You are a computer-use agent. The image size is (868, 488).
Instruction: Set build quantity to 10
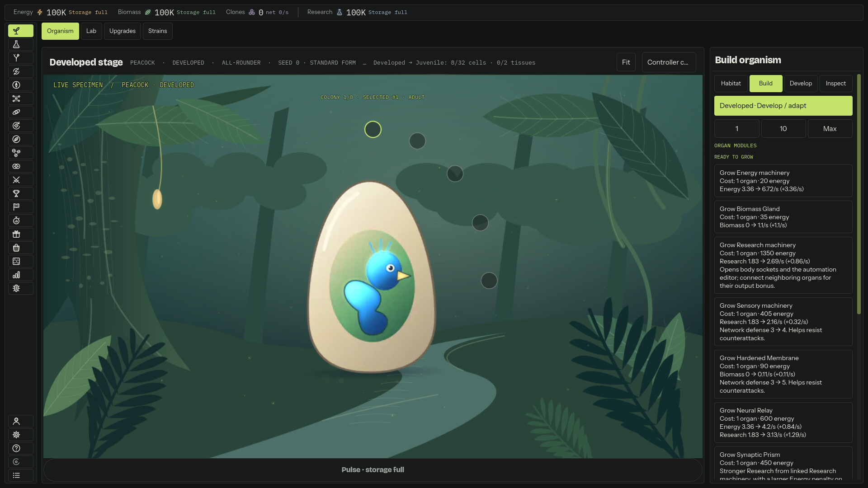pyautogui.click(x=783, y=129)
